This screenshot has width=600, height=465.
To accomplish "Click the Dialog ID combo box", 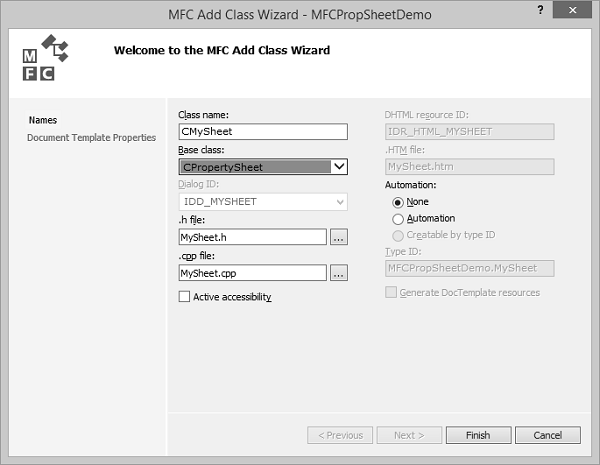I will point(262,202).
